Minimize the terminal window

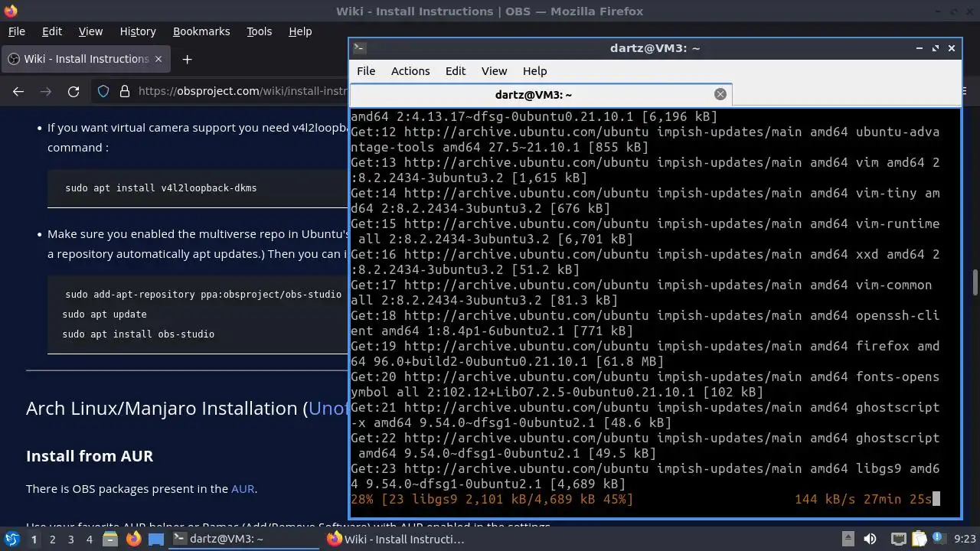[x=919, y=47]
